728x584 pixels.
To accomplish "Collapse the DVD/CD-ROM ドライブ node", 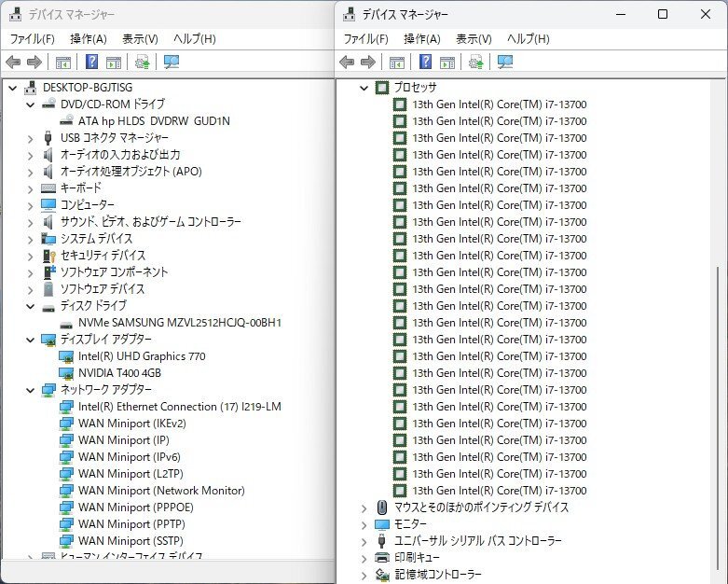I will pyautogui.click(x=30, y=104).
